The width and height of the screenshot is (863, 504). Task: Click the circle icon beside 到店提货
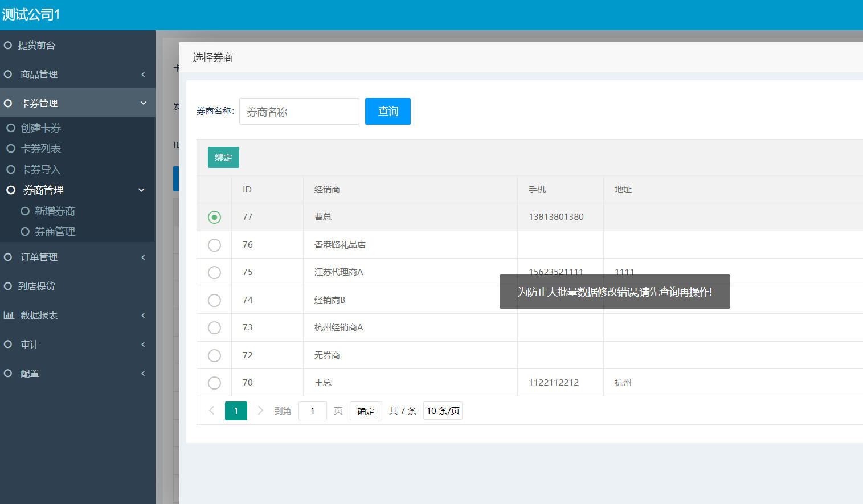8,286
